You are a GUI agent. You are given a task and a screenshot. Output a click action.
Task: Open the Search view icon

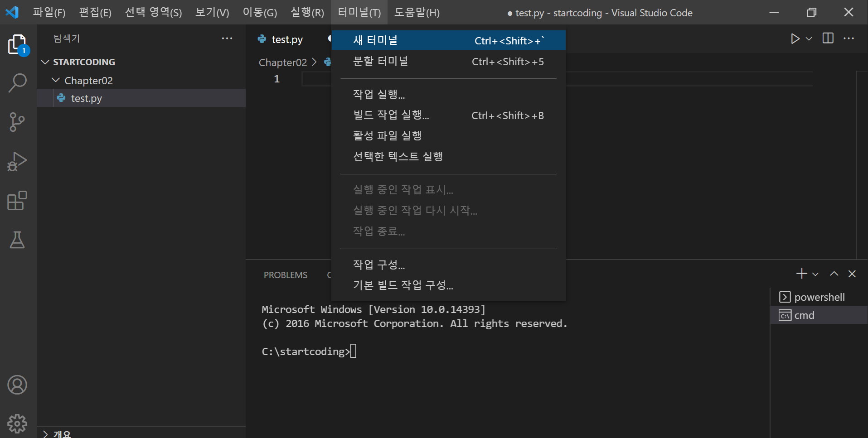(x=18, y=83)
